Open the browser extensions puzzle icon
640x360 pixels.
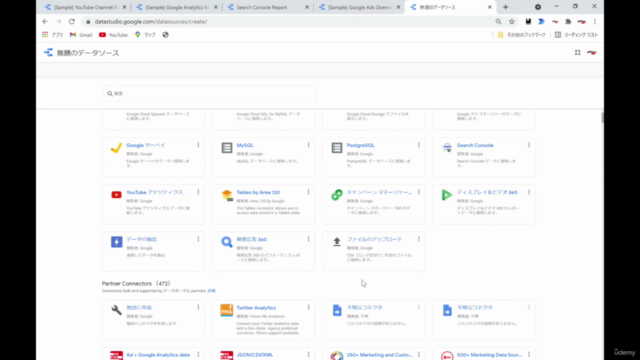tap(568, 21)
